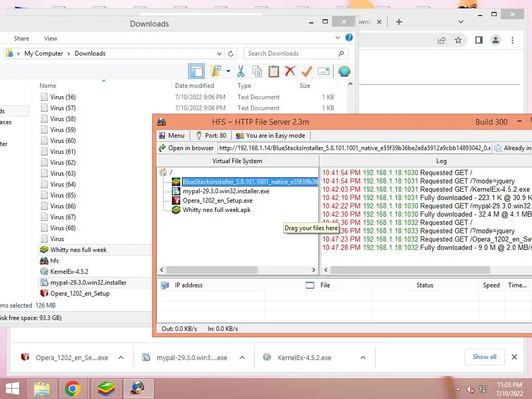Click the Search Downloads field
The height and width of the screenshot is (399, 532).
coord(296,54)
